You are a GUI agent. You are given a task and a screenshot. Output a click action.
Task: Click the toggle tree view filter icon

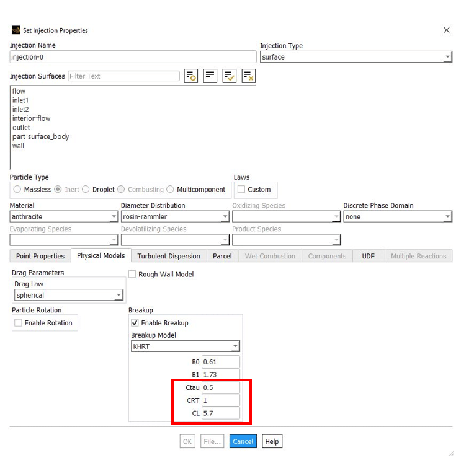pos(191,76)
